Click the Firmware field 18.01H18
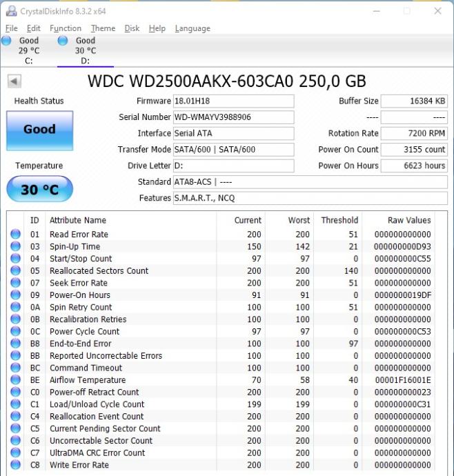Viewport: 454px width, 476px height. pos(233,101)
